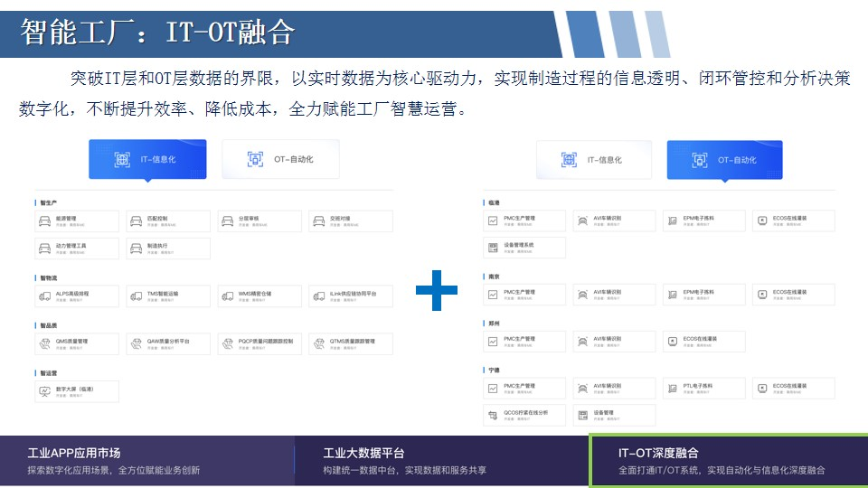Open the 工业大数据平台 bottom tab
The height and width of the screenshot is (488, 868).
tap(441, 461)
